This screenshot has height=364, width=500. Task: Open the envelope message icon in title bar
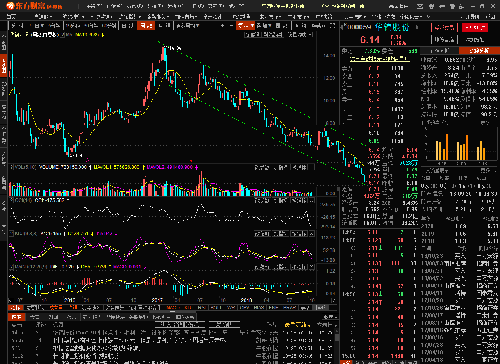coord(420,6)
